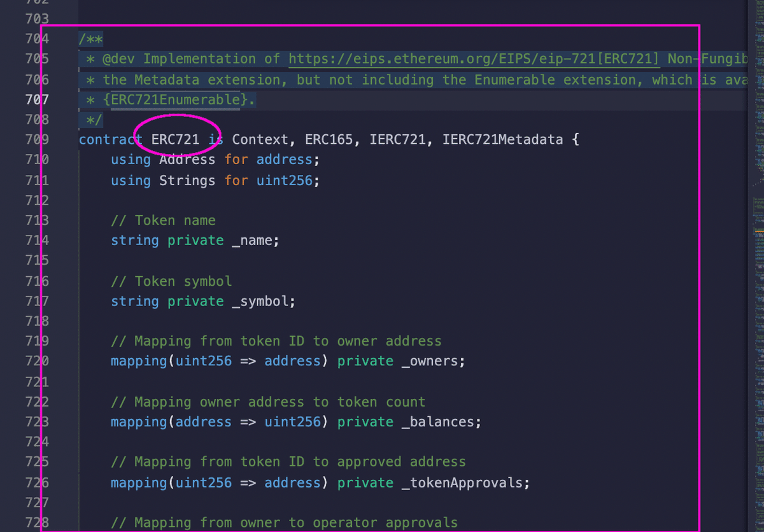Image resolution: width=764 pixels, height=532 pixels.
Task: Click line number 709 in the gutter
Action: pyautogui.click(x=37, y=139)
